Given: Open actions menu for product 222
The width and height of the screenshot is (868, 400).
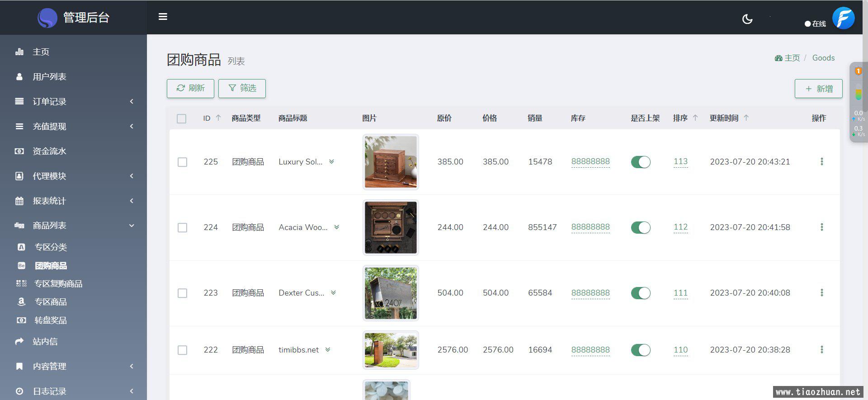Looking at the screenshot, I should click(822, 350).
